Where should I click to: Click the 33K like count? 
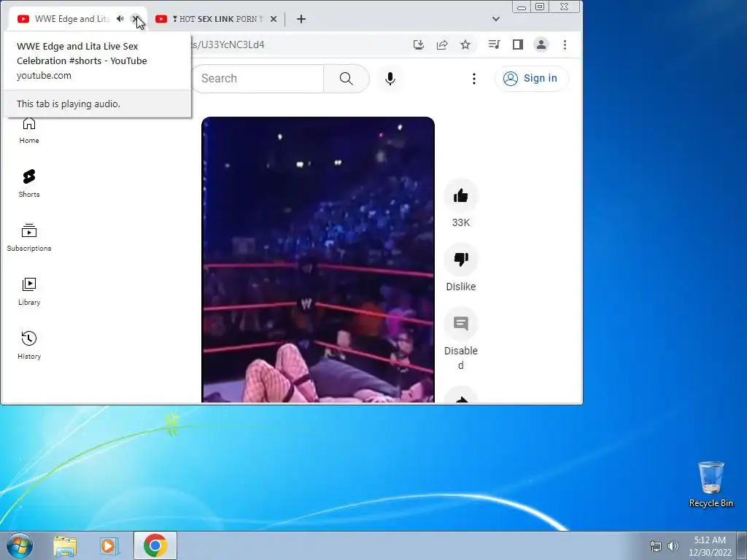pyautogui.click(x=461, y=222)
